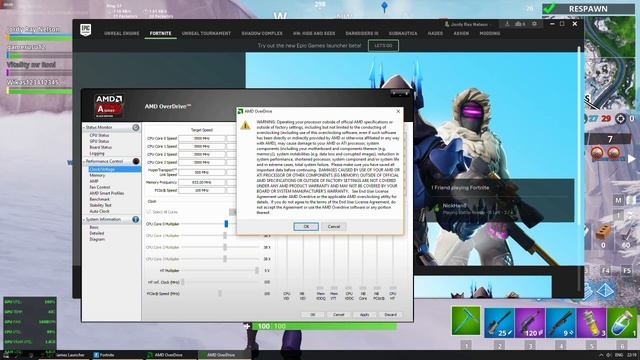Image resolution: width=640 pixels, height=360 pixels.
Task: Click the LET'S GO beta button
Action: pyautogui.click(x=383, y=46)
